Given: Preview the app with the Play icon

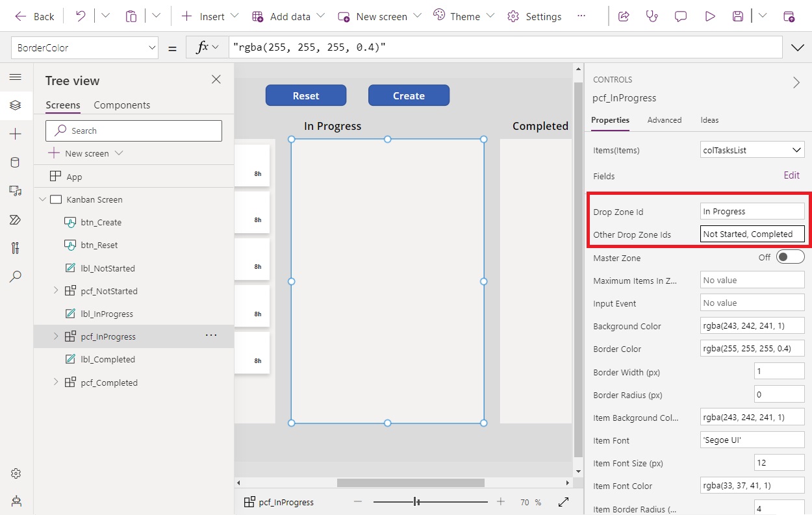Looking at the screenshot, I should [x=709, y=16].
